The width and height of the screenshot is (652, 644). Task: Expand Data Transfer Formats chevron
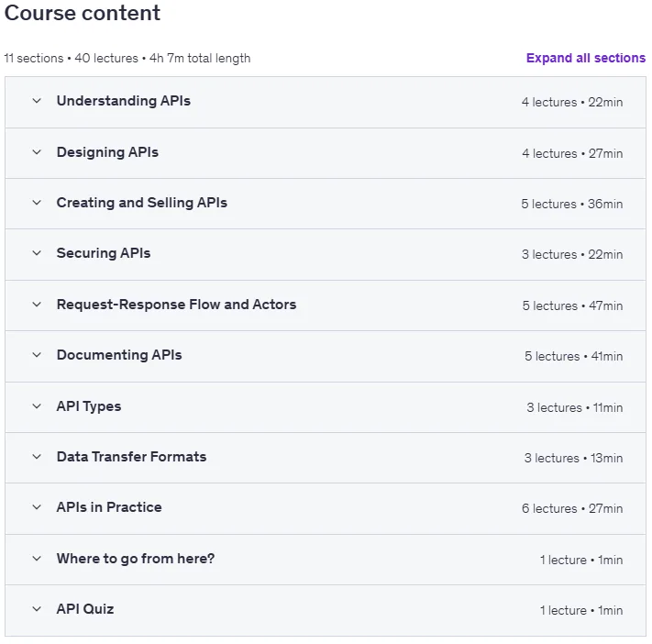click(37, 457)
